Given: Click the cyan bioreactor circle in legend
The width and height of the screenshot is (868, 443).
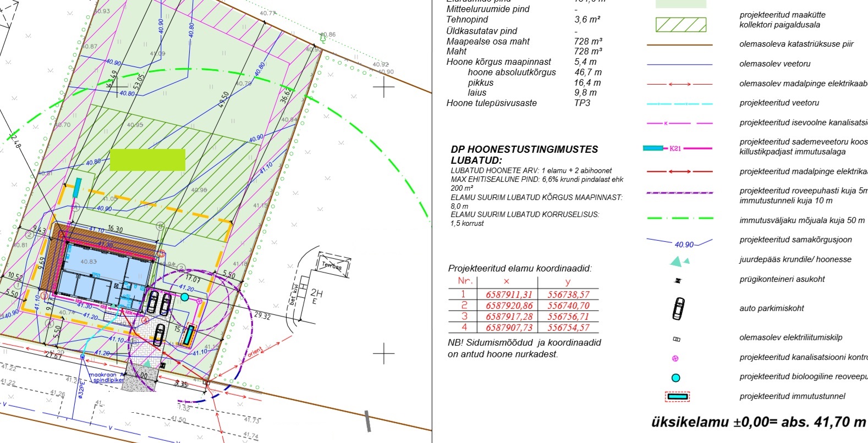Looking at the screenshot, I should [x=676, y=378].
